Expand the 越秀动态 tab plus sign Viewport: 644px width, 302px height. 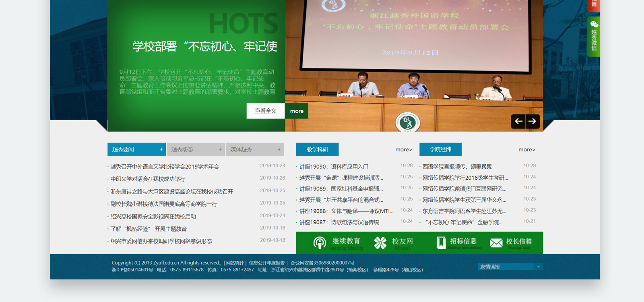click(220, 149)
